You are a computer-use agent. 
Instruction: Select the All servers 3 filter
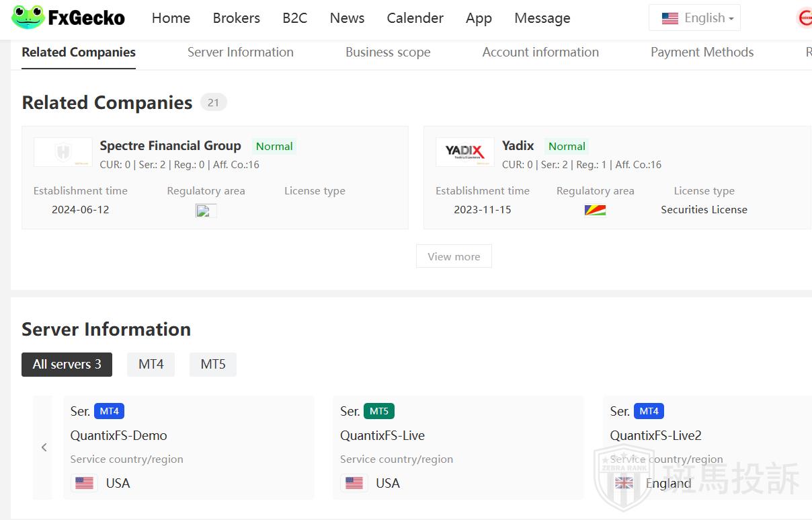coord(67,364)
